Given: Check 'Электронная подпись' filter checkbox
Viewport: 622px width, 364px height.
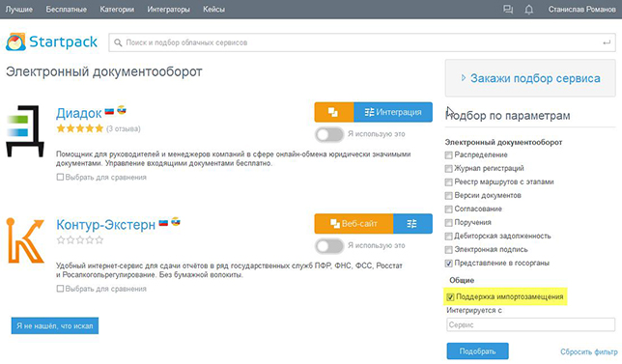Looking at the screenshot, I should coord(449,250).
